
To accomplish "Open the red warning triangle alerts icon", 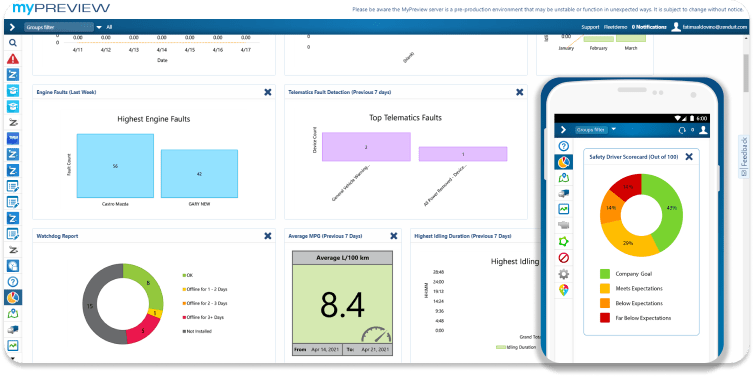I will click(x=13, y=59).
